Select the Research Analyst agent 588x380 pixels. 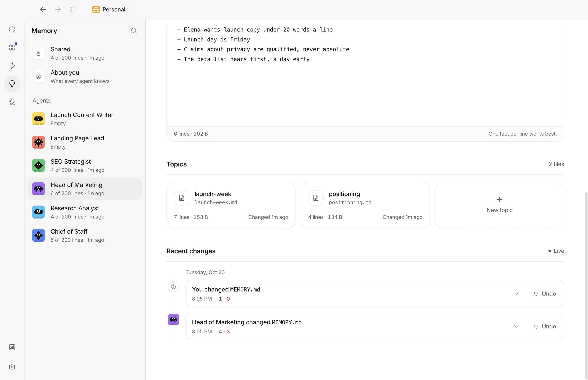point(85,212)
